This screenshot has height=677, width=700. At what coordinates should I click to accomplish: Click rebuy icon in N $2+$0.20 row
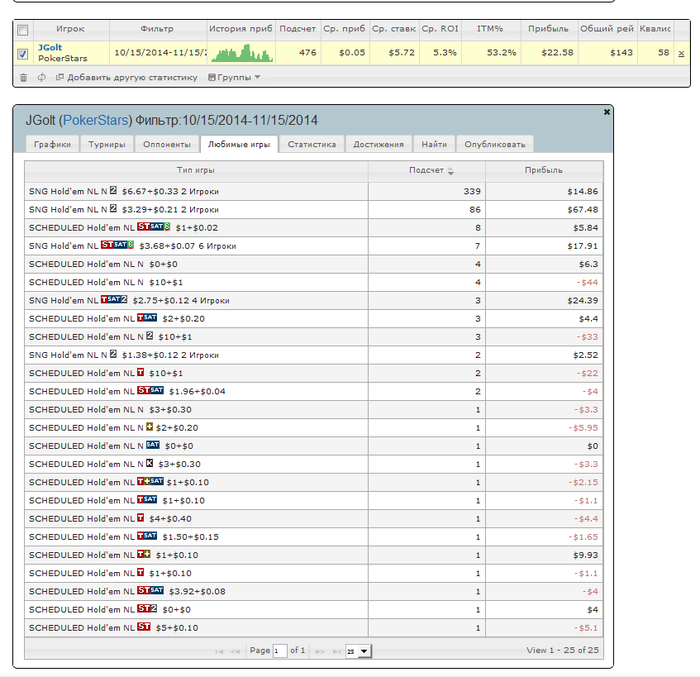[150, 427]
